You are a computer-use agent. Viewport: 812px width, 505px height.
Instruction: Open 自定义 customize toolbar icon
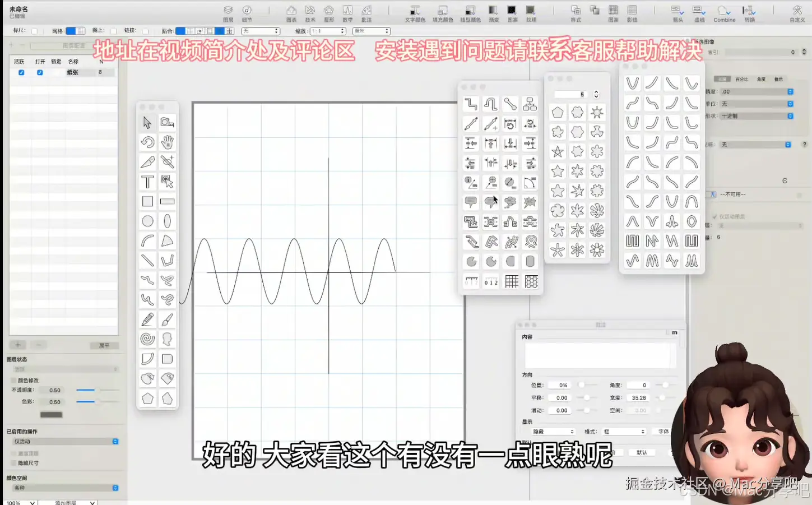pyautogui.click(x=797, y=13)
